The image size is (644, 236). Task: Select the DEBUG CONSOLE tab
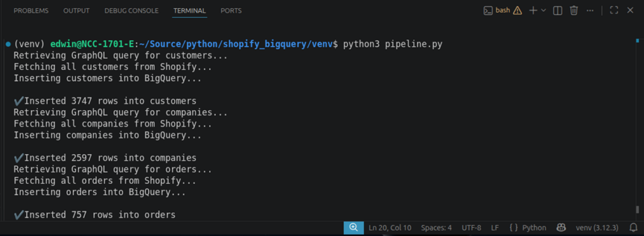pyautogui.click(x=131, y=11)
